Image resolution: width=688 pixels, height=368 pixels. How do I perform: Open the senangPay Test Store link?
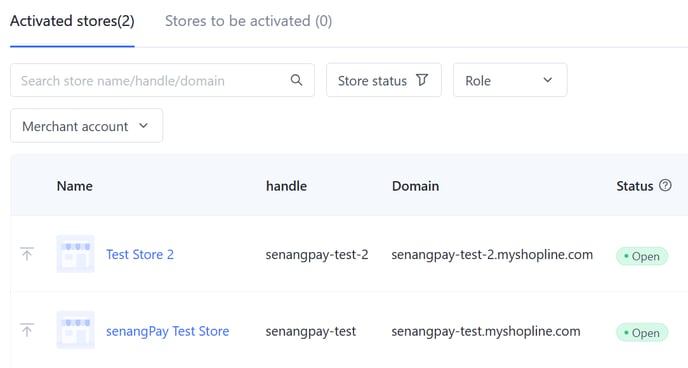(x=168, y=331)
